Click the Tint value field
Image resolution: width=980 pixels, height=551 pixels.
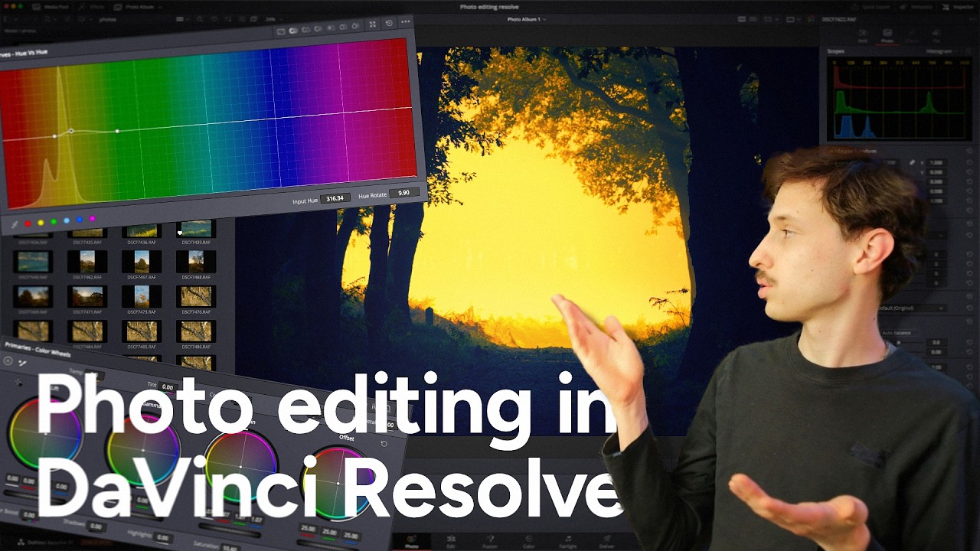pos(168,387)
